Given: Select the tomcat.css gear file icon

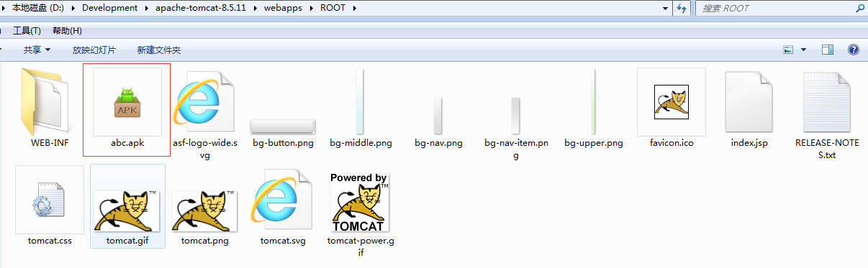Looking at the screenshot, I should [x=50, y=200].
